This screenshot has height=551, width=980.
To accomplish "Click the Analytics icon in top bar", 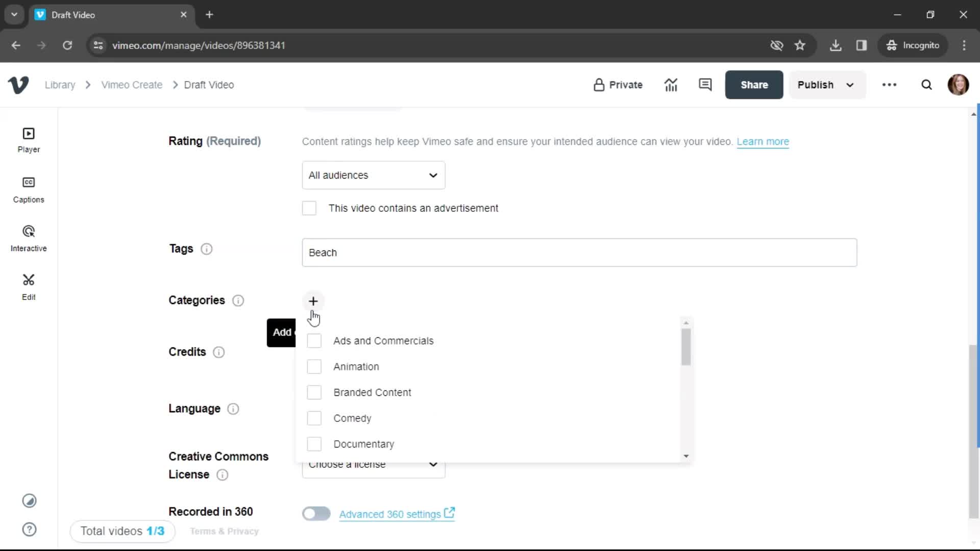I will [671, 85].
